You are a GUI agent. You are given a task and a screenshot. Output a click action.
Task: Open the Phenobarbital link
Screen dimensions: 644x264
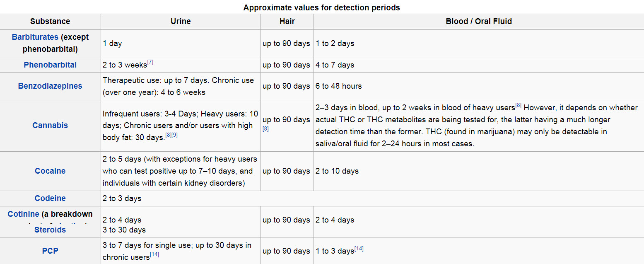tap(50, 65)
